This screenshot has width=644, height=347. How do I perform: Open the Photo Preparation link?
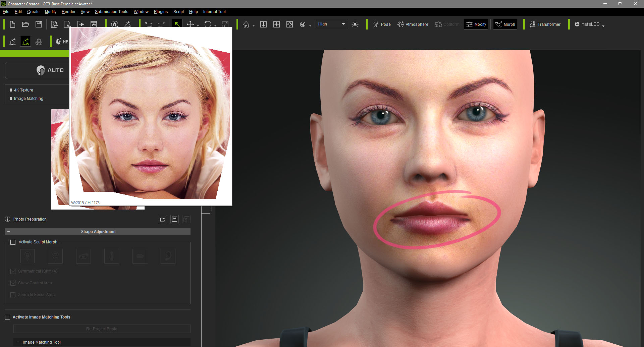pos(30,219)
